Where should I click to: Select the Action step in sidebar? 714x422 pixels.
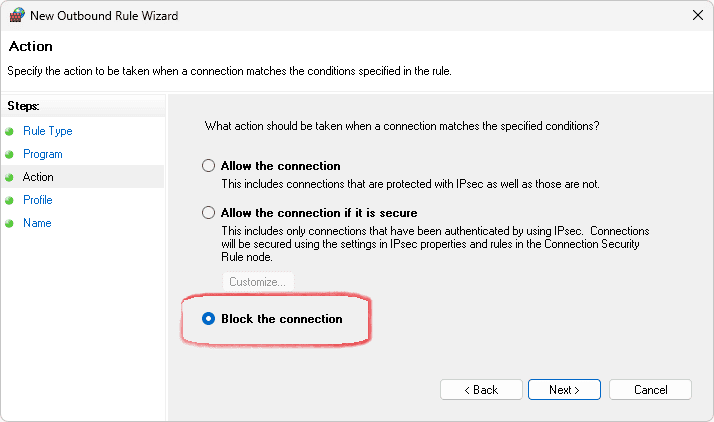(39, 177)
